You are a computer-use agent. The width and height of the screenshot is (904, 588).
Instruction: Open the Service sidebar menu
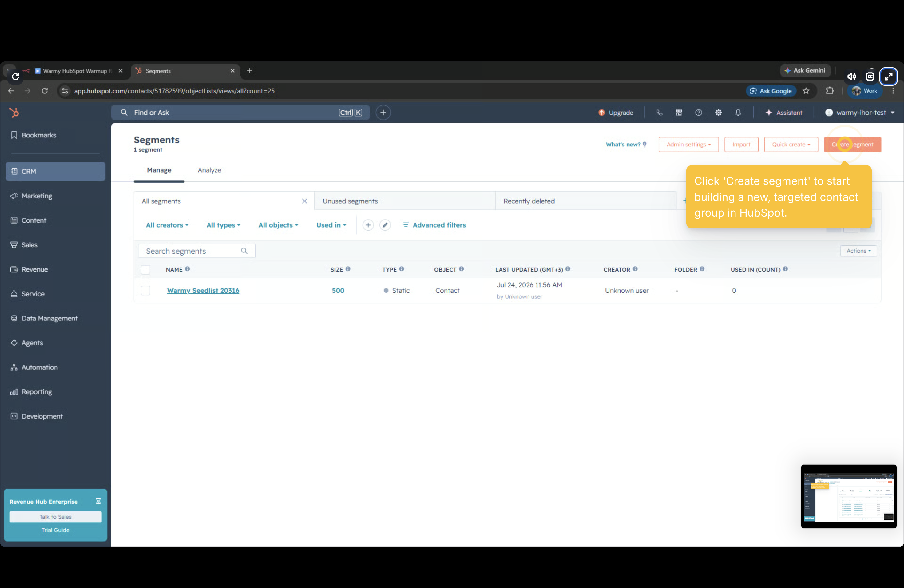[28, 294]
